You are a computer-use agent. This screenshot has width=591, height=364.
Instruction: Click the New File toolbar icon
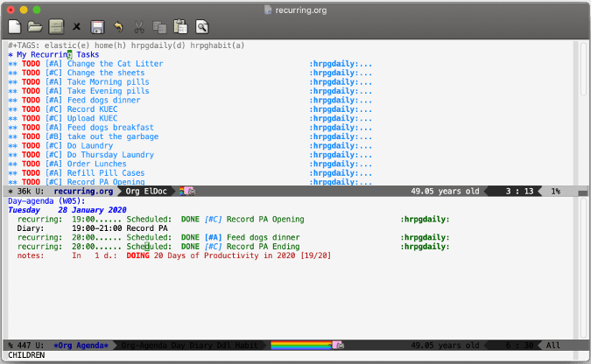click(x=15, y=27)
